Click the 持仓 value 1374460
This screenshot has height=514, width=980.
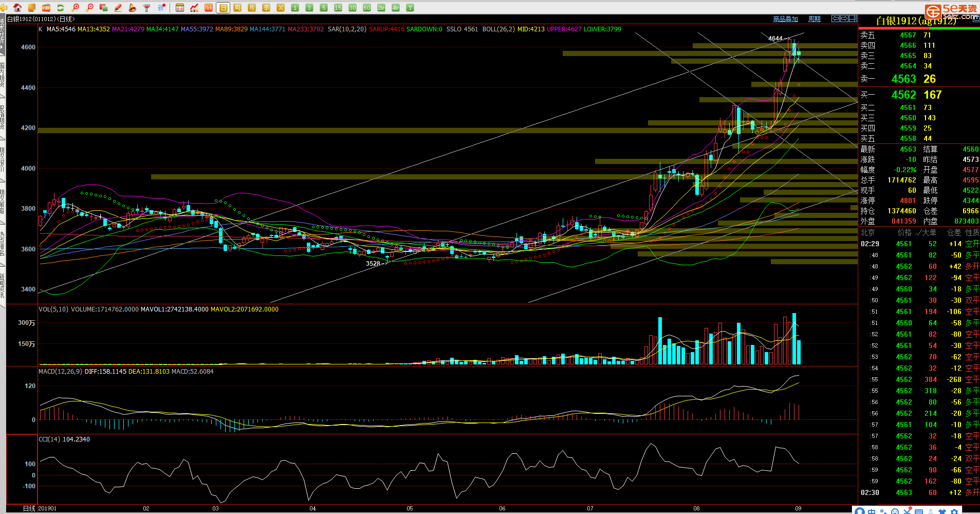902,211
